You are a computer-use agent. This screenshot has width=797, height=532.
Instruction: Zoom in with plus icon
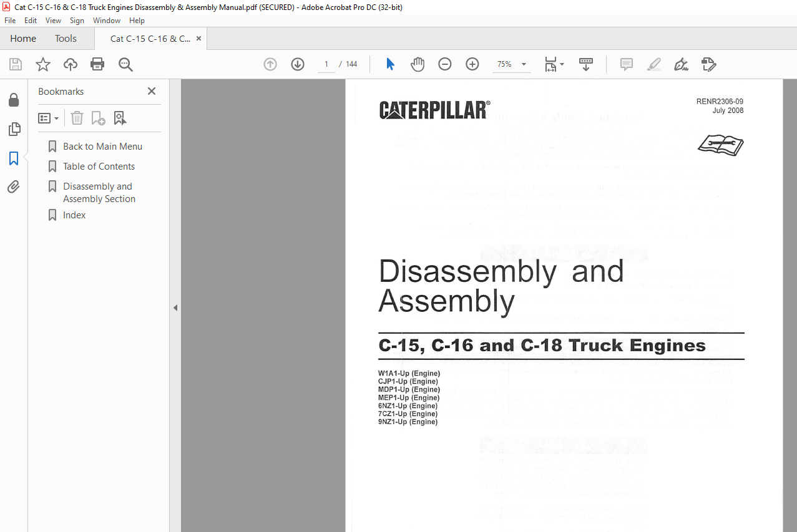472,64
